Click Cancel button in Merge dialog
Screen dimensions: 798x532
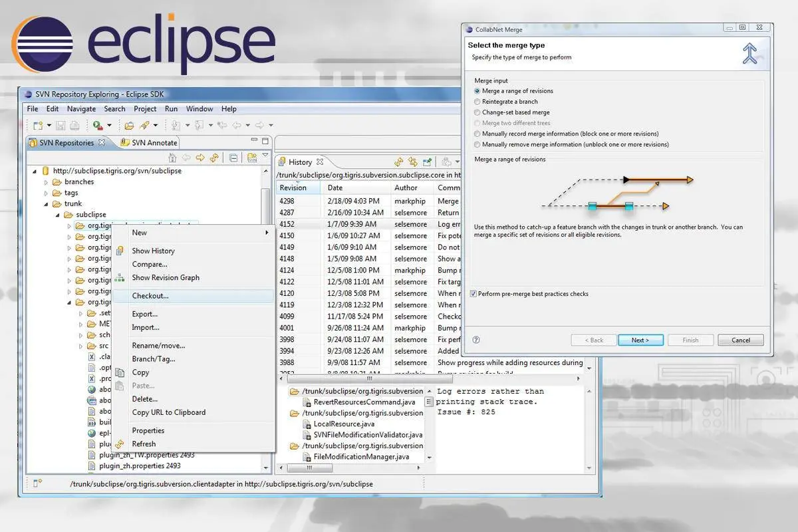pyautogui.click(x=741, y=340)
